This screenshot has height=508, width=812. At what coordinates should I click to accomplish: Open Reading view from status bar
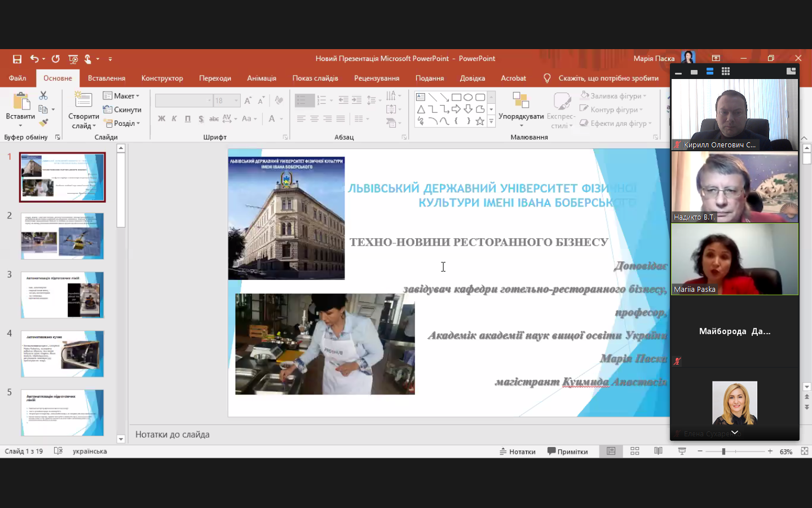(x=658, y=451)
